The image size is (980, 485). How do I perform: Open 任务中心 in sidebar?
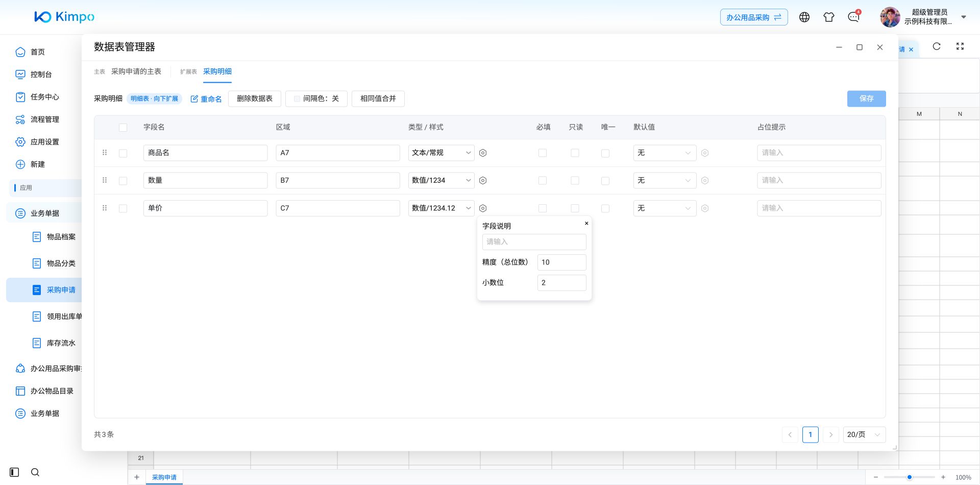pyautogui.click(x=44, y=97)
